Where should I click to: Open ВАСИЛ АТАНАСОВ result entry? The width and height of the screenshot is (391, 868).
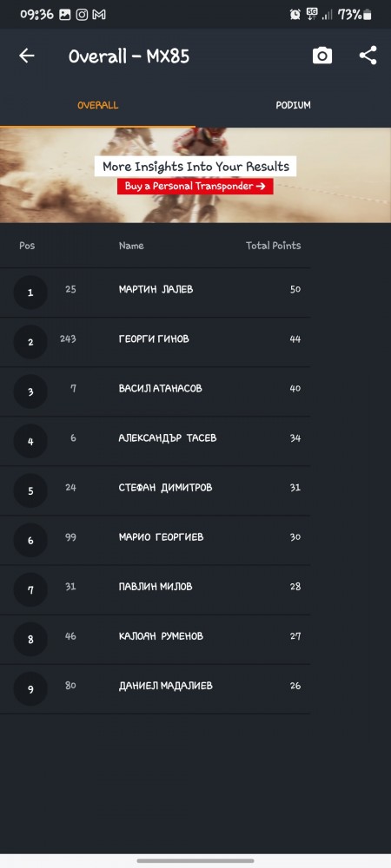[155, 391]
